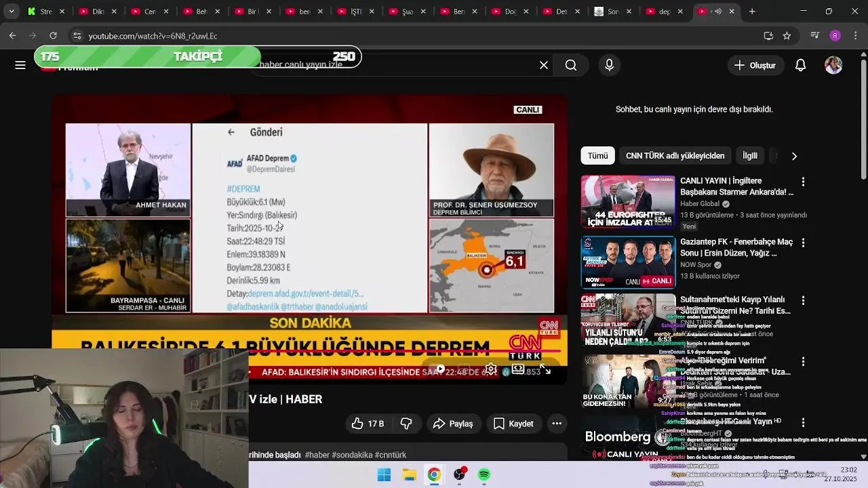Enter fullscreen on the video player
The height and width of the screenshot is (488, 868).
click(545, 370)
